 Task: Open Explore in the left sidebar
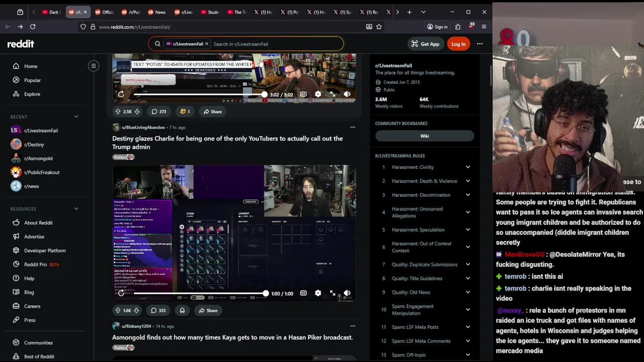(x=32, y=94)
